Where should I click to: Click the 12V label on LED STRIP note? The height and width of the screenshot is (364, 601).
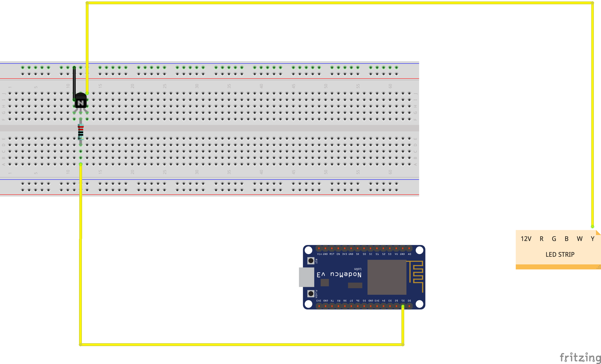pyautogui.click(x=526, y=239)
